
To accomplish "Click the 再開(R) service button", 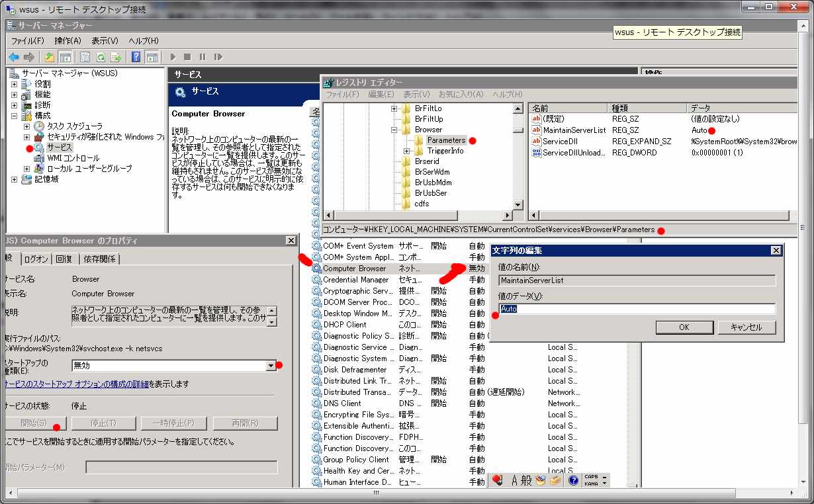I will pyautogui.click(x=245, y=423).
